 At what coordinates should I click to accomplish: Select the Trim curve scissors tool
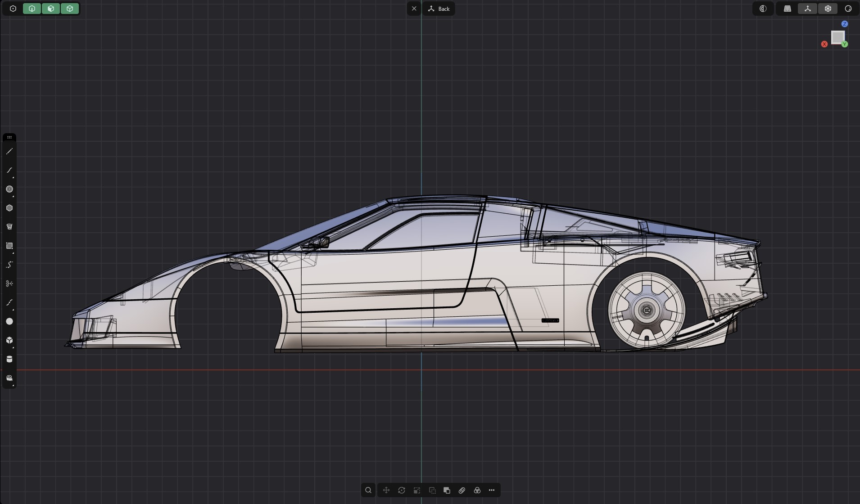pyautogui.click(x=9, y=283)
